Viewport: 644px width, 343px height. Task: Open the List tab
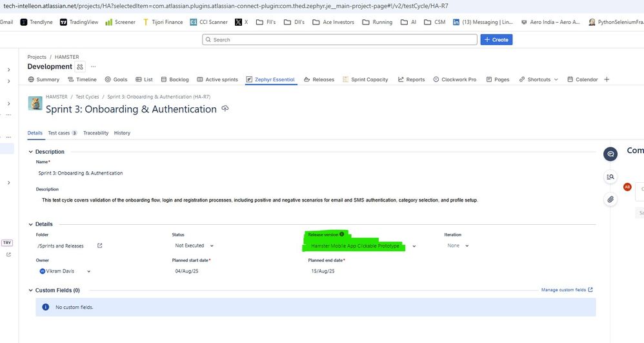tap(144, 79)
